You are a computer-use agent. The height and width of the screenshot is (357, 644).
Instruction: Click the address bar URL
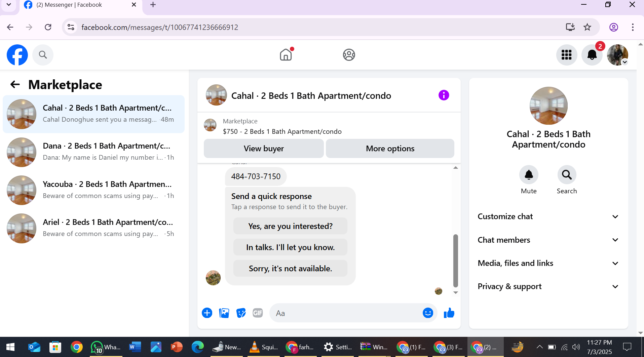click(x=160, y=27)
